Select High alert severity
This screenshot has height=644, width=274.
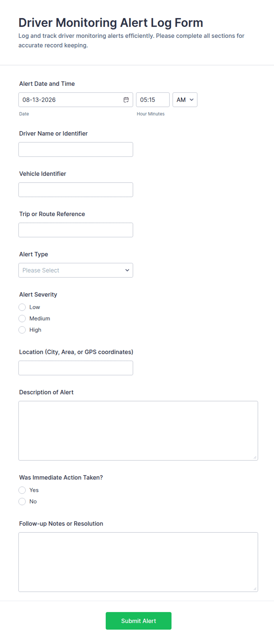coord(22,330)
